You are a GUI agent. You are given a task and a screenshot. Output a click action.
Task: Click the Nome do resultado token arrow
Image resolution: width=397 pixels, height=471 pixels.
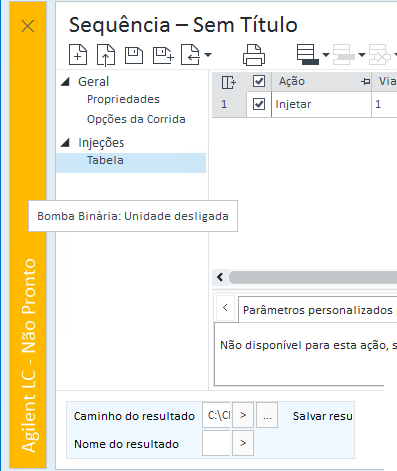243,443
